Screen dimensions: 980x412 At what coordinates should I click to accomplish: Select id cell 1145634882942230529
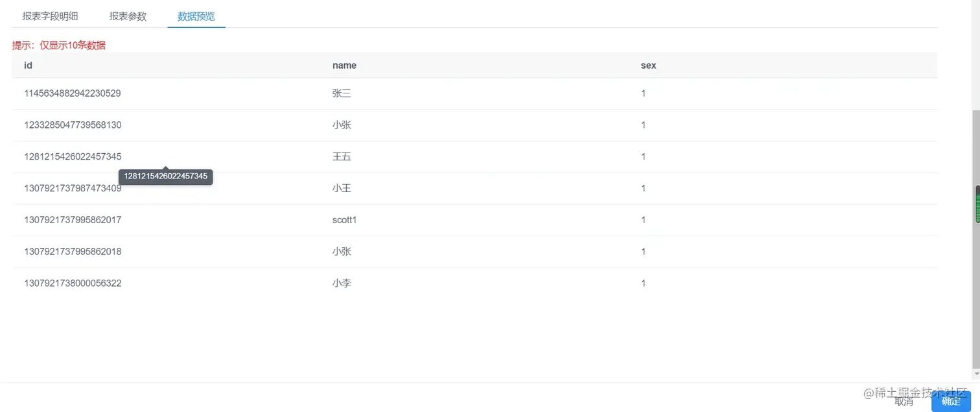[73, 93]
